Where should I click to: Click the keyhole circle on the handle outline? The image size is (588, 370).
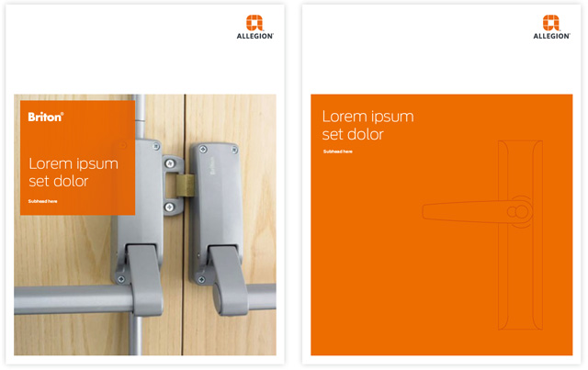[x=521, y=212]
